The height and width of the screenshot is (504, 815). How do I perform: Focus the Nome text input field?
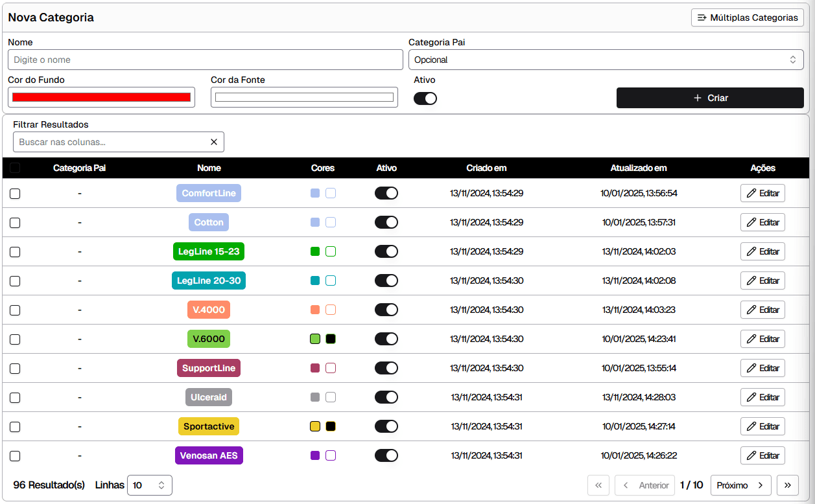click(205, 60)
